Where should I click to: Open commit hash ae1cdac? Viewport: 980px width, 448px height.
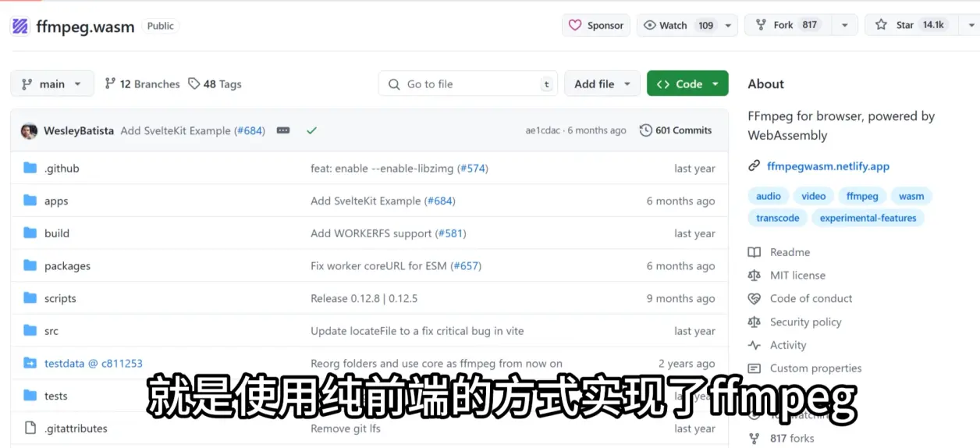coord(544,130)
